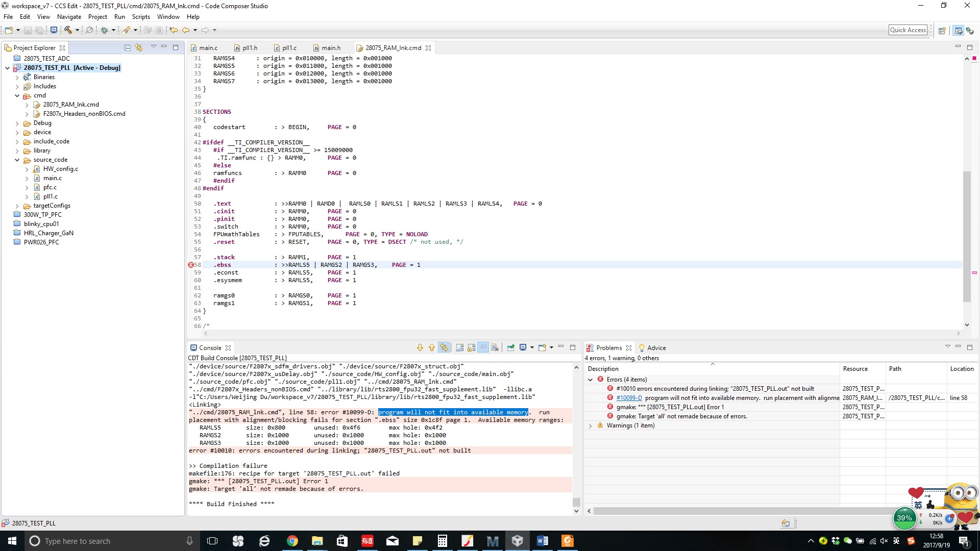Click the Console vertical scrollbar thumb
980x551 pixels.
click(x=576, y=502)
